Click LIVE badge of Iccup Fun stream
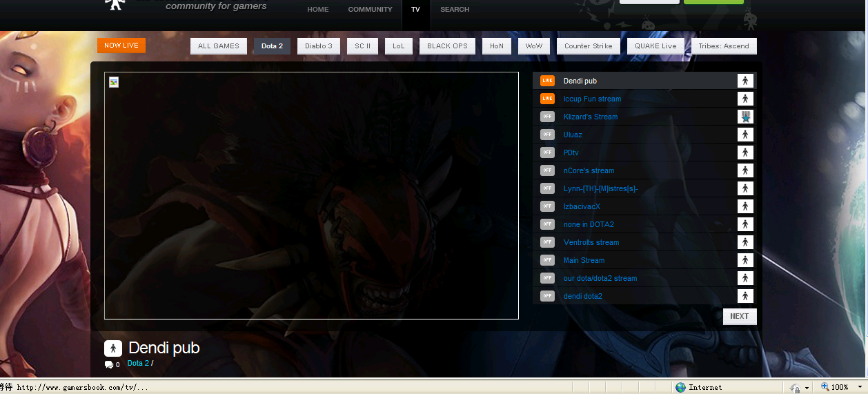This screenshot has width=868, height=394. [x=547, y=99]
